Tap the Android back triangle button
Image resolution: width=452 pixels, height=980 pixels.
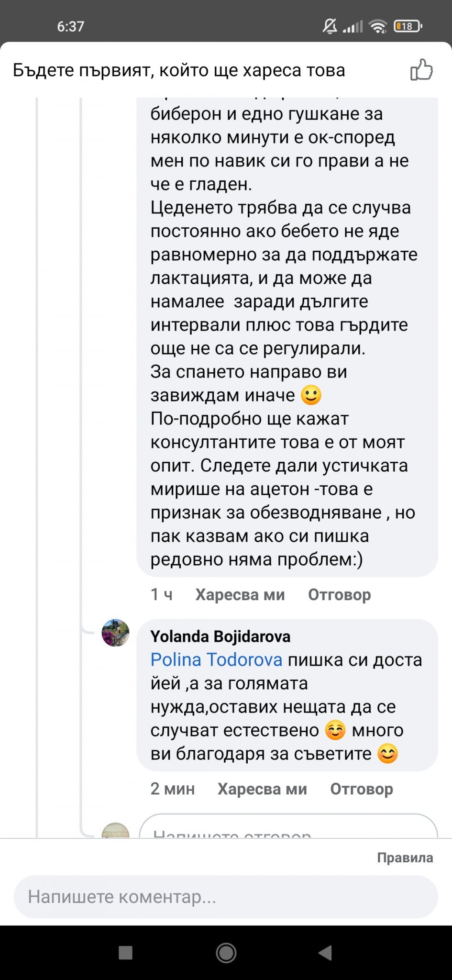[325, 953]
